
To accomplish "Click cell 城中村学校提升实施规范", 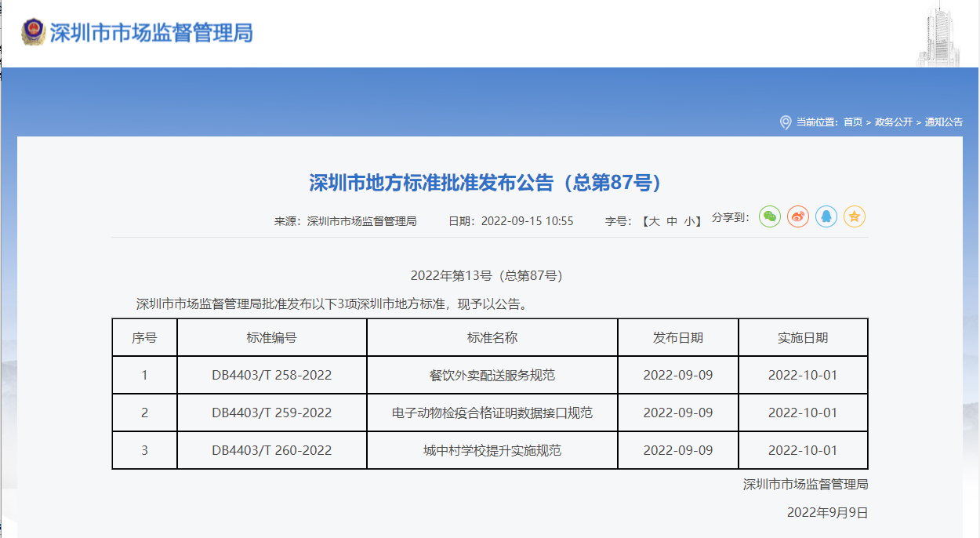I will click(492, 450).
